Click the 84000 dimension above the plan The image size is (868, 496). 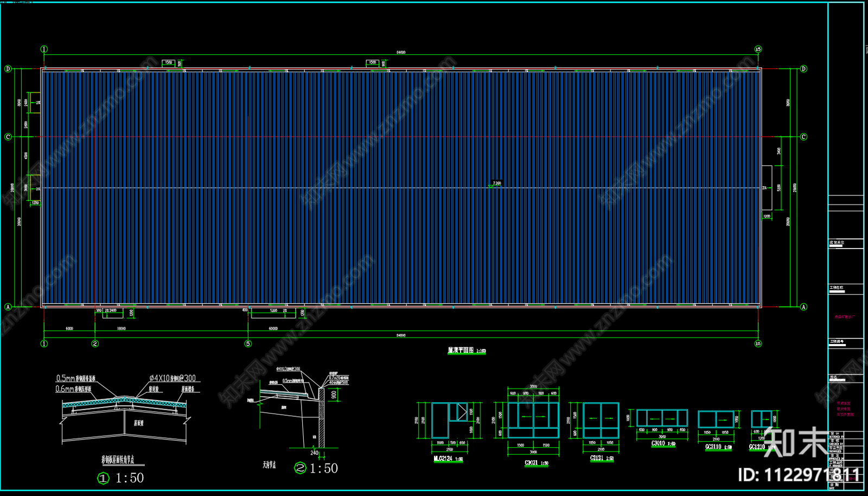pyautogui.click(x=401, y=53)
